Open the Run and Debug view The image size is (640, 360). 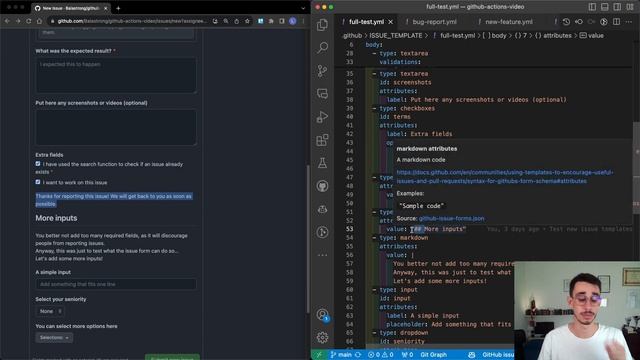[x=322, y=117]
